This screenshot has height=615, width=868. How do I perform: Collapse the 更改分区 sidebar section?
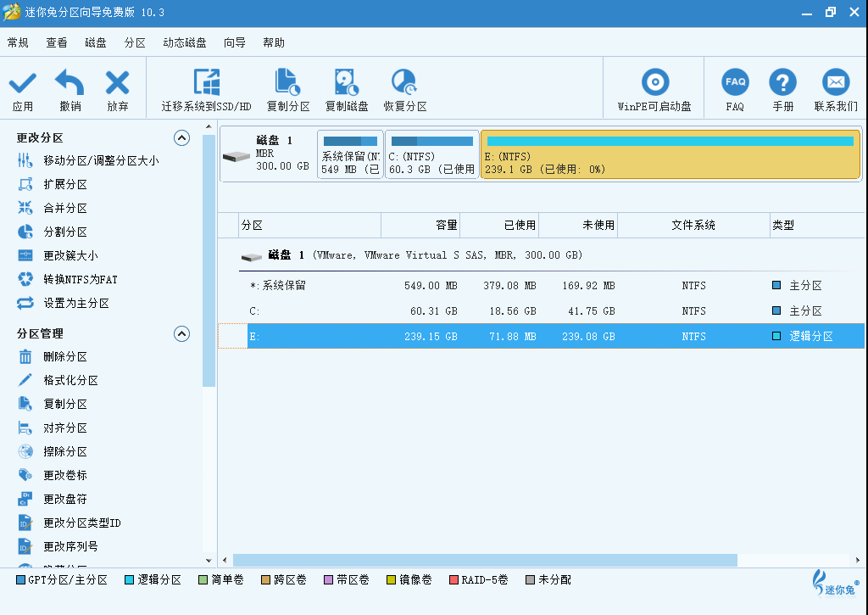[181, 138]
